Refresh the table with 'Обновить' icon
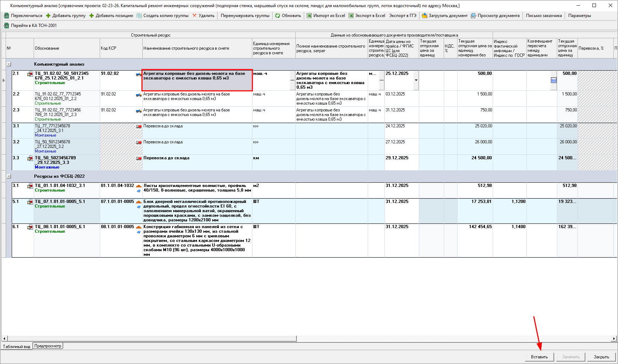The width and height of the screenshot is (618, 364). [x=278, y=16]
